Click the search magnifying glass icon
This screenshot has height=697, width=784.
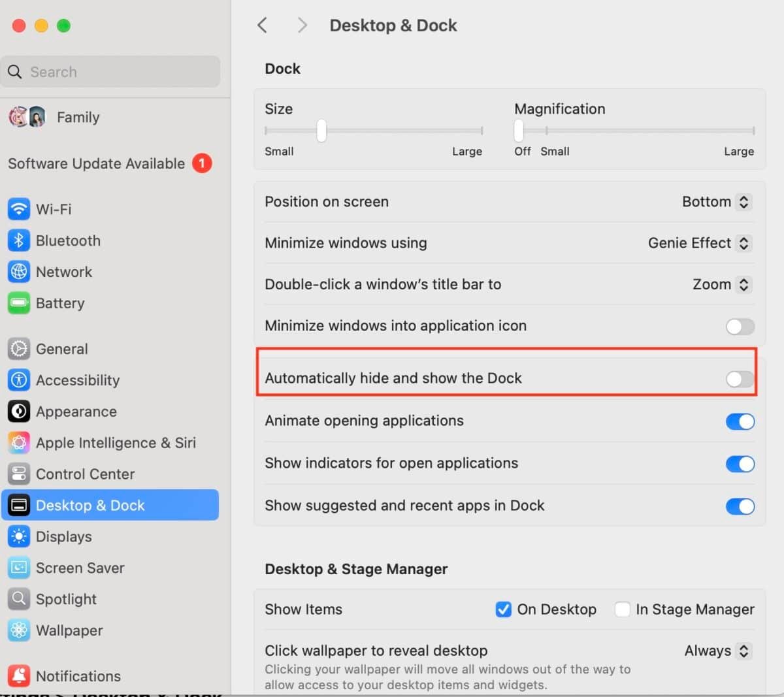pyautogui.click(x=15, y=72)
